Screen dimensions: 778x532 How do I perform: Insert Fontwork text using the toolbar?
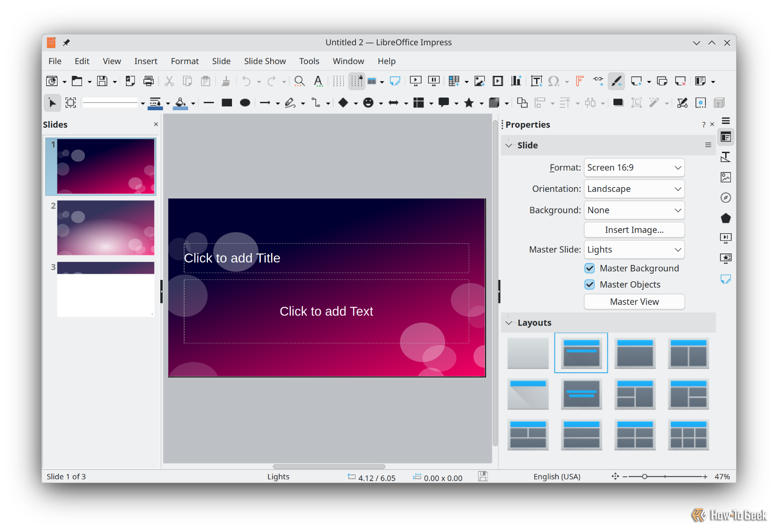[x=579, y=81]
